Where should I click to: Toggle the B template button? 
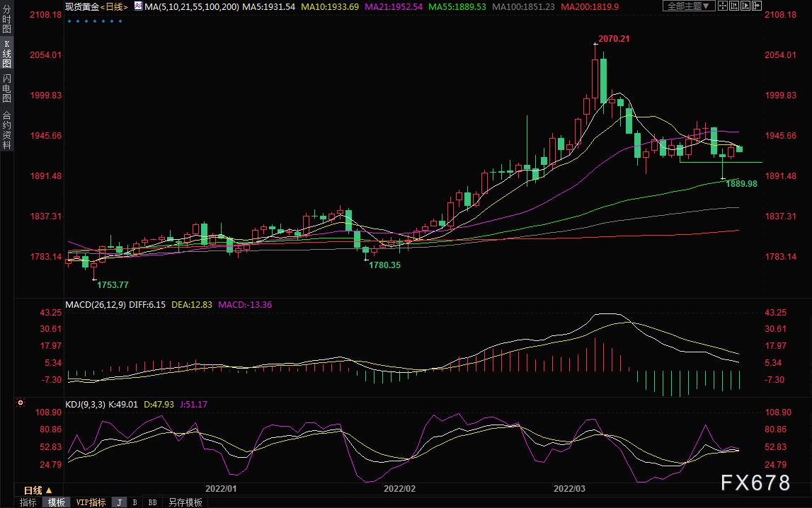pos(135,502)
